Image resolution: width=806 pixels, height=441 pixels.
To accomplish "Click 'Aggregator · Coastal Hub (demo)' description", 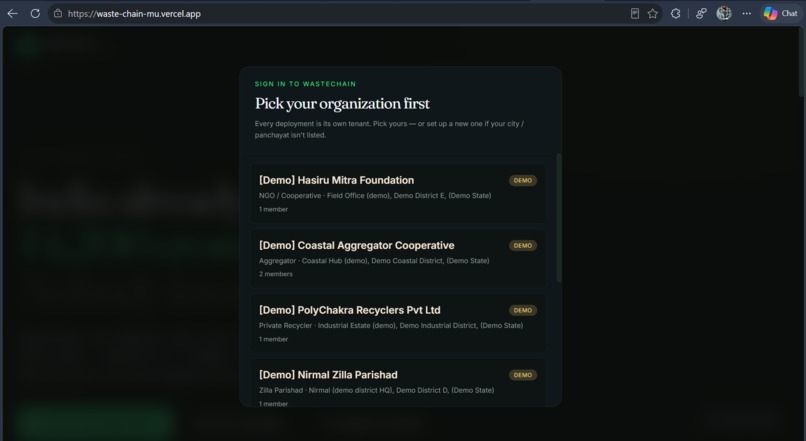I will click(x=374, y=261).
